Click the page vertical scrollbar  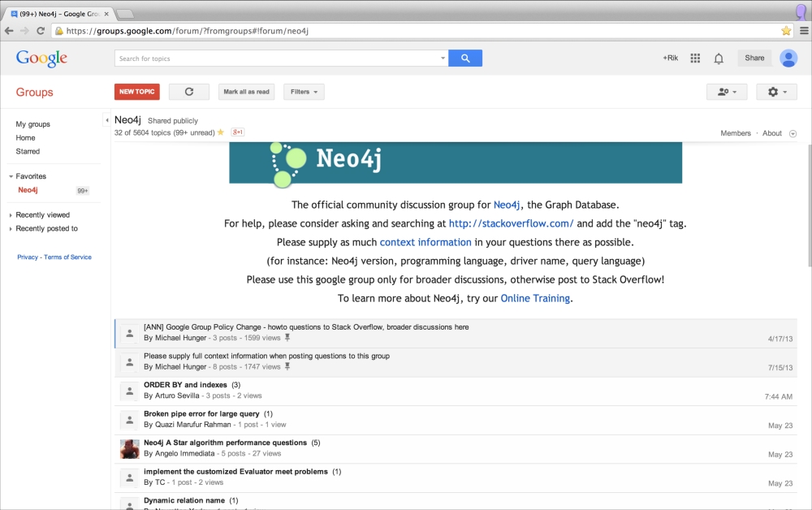[x=809, y=206]
